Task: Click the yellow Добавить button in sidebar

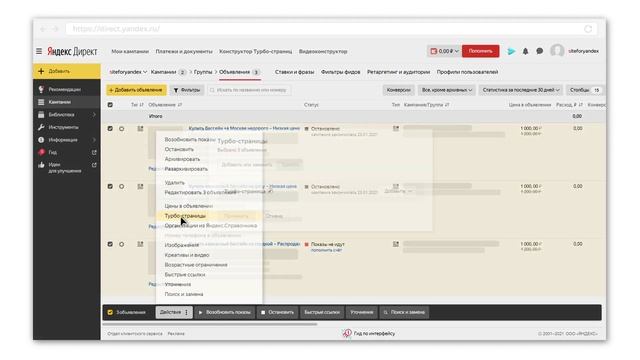Action: coord(67,71)
